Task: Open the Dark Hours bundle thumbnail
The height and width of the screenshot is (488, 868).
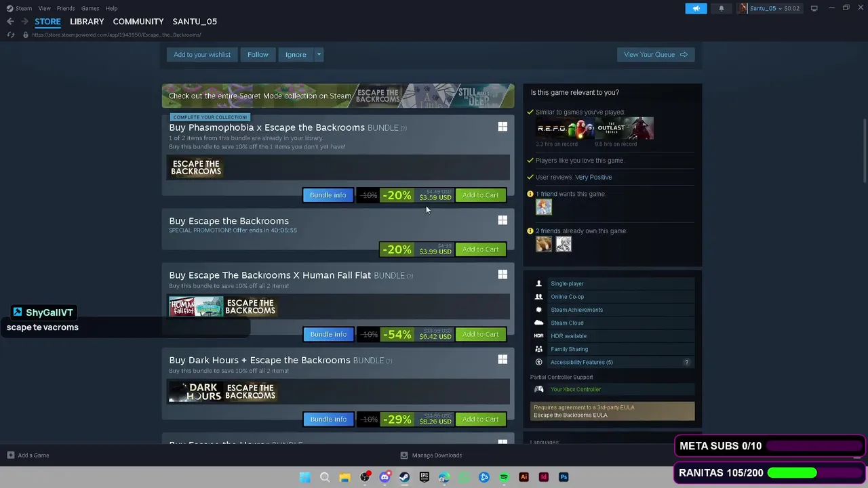Action: click(x=196, y=392)
